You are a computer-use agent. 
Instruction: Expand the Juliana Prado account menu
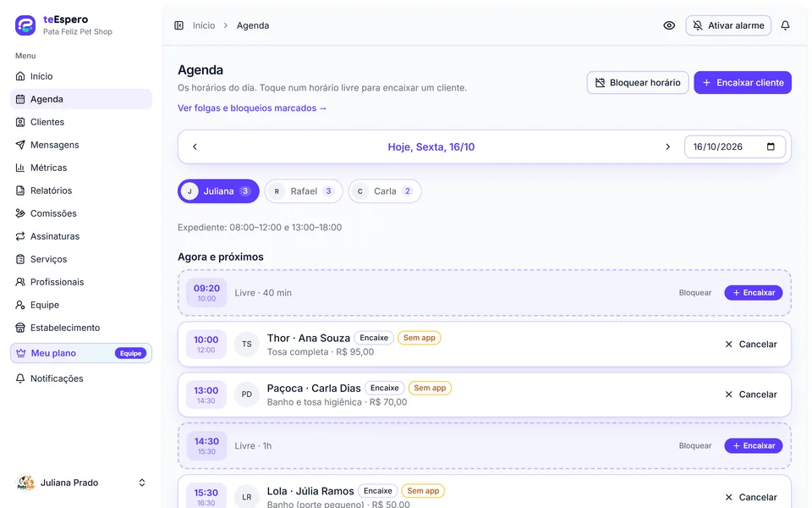(x=81, y=483)
